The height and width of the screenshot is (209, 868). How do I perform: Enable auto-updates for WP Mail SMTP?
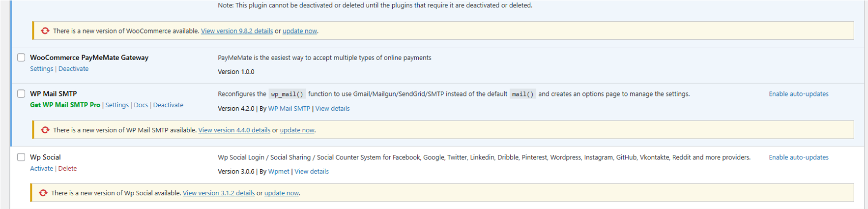tap(798, 94)
